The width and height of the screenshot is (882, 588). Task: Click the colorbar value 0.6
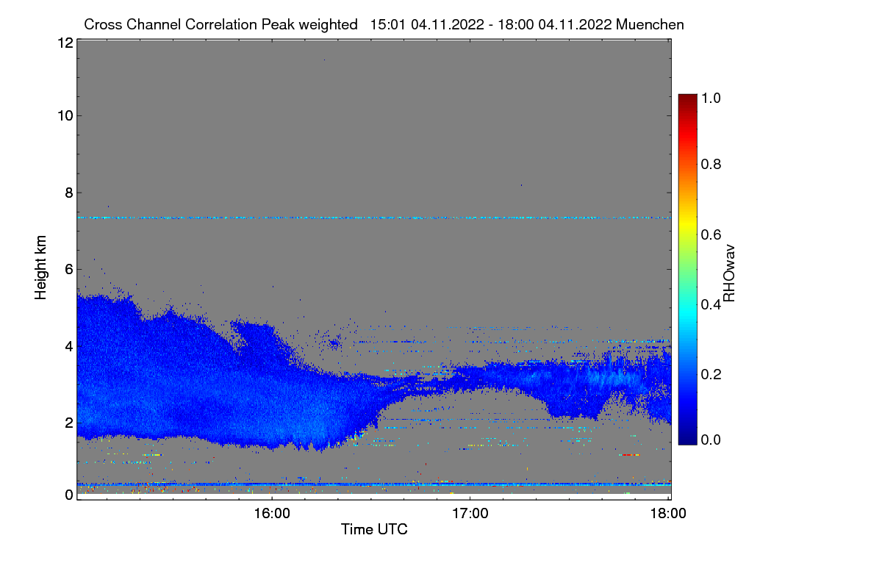[711, 234]
